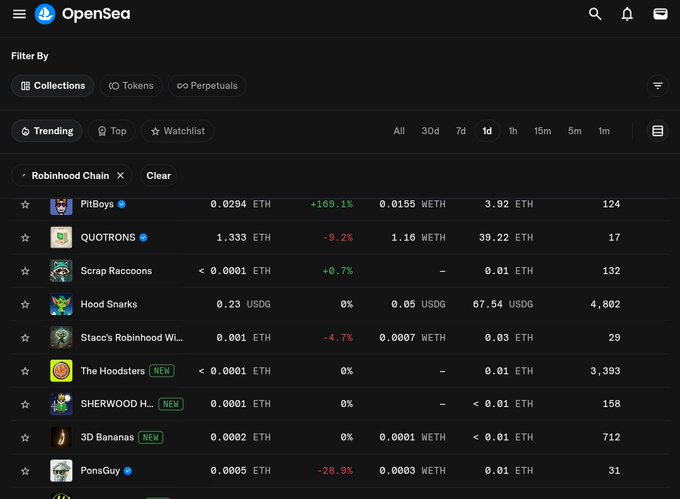The image size is (680, 499).
Task: Remove Robinhood Chain filter with X
Action: click(x=121, y=176)
